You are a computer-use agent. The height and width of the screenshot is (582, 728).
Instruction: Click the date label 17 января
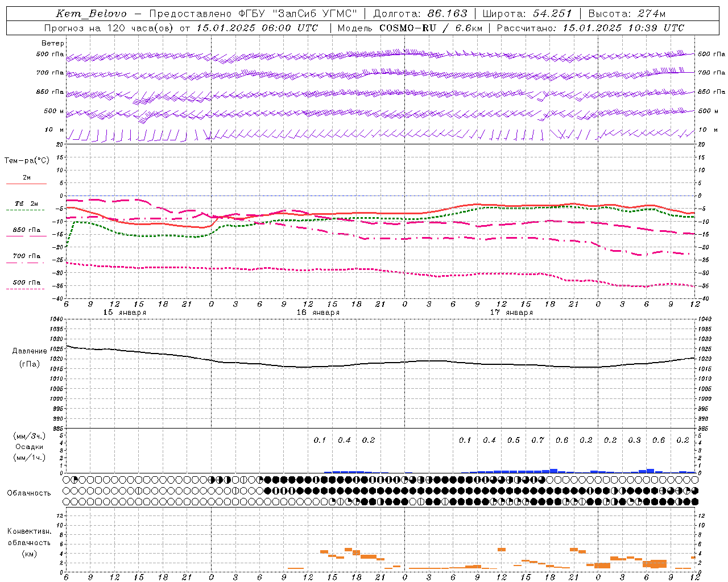tap(511, 313)
